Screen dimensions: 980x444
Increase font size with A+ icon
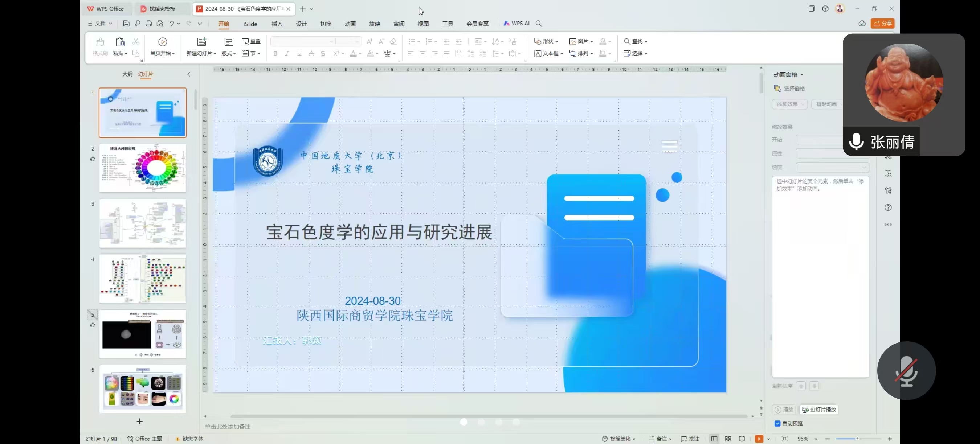pos(369,41)
